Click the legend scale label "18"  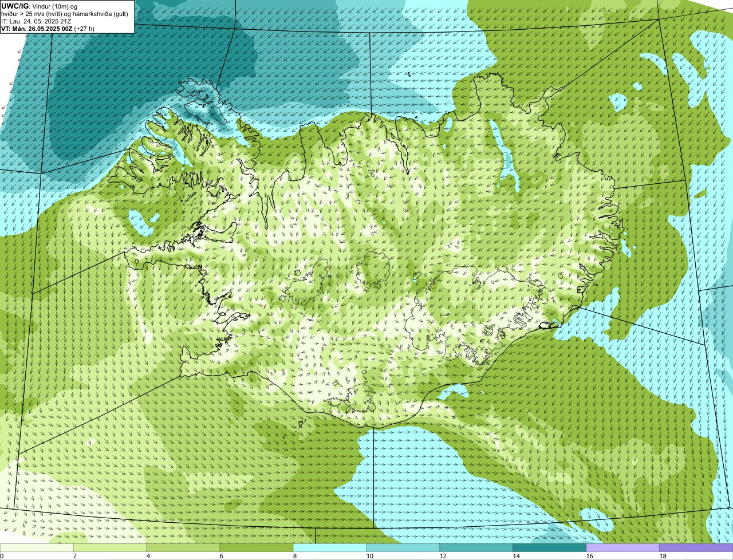(663, 556)
